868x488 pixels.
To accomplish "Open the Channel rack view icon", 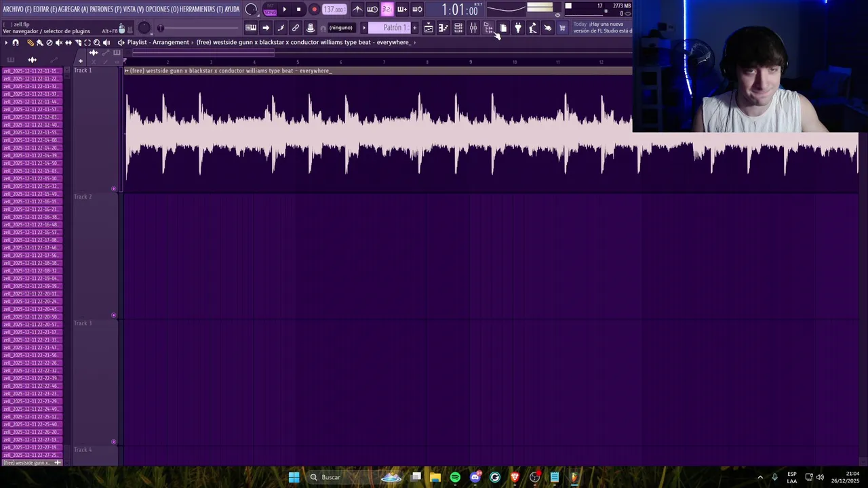I will [458, 28].
